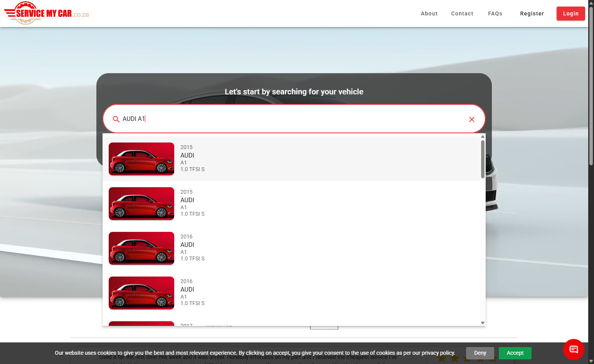Click the magnifying glass search icon
Image resolution: width=594 pixels, height=364 pixels.
point(116,119)
